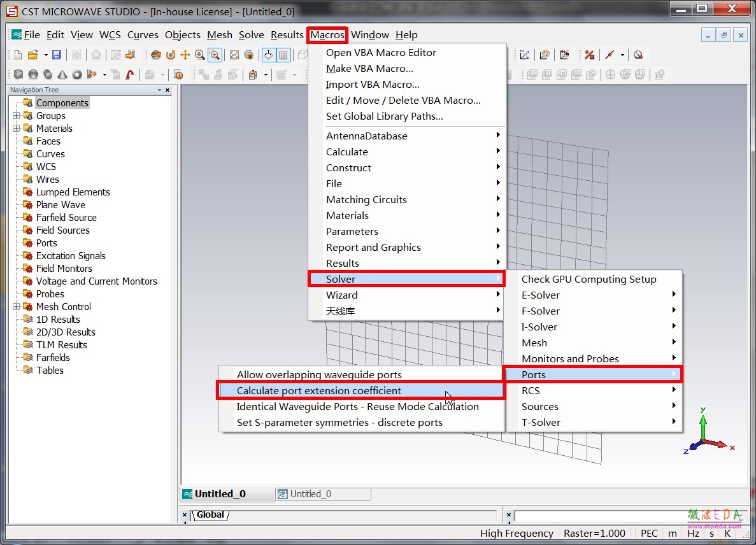Select the Global parameter tab
Screen dimensions: 756x545
pos(210,514)
